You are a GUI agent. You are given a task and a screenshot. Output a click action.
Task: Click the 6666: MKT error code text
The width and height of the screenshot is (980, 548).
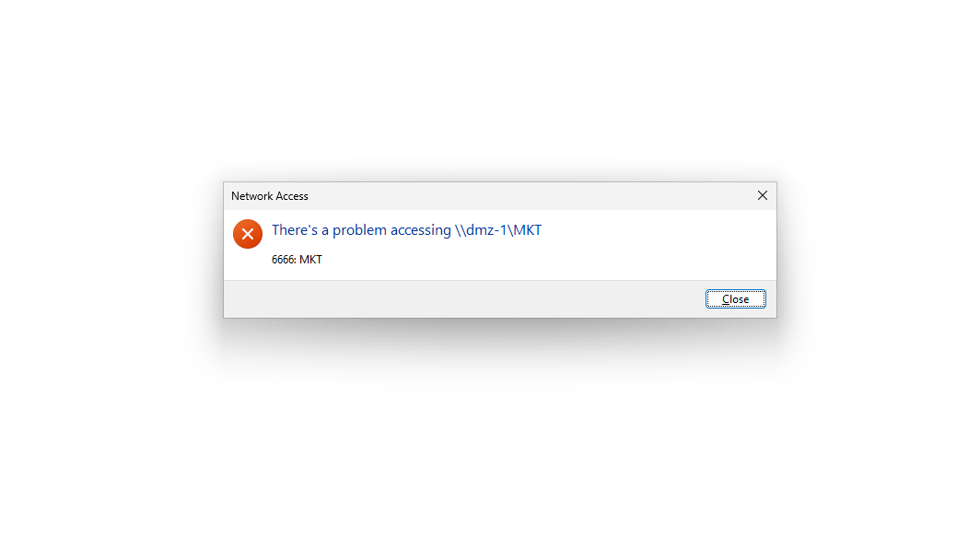click(297, 260)
